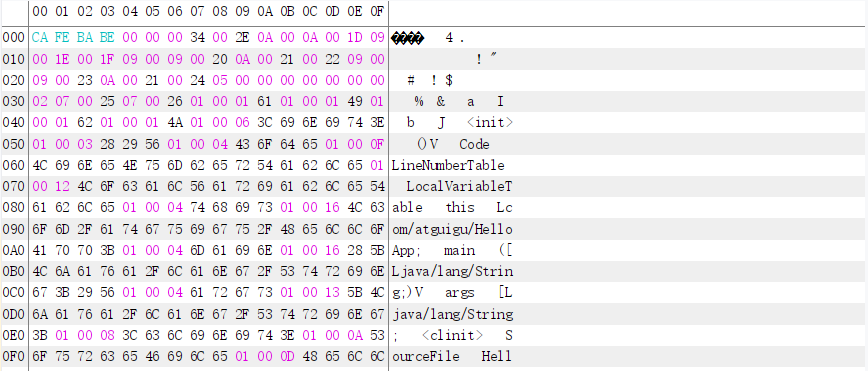Select the om/atguigu/Hello ASCII text
868x371 pixels.
click(452, 229)
